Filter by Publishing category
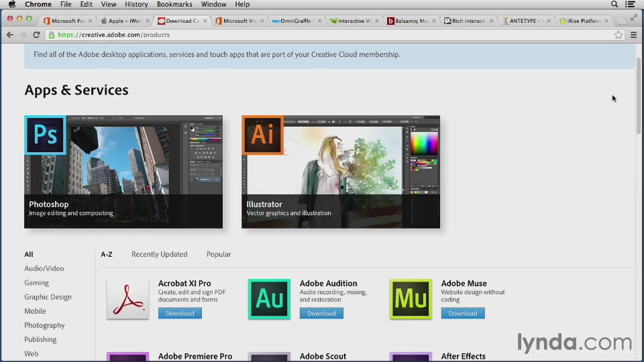Image resolution: width=644 pixels, height=362 pixels. (40, 339)
